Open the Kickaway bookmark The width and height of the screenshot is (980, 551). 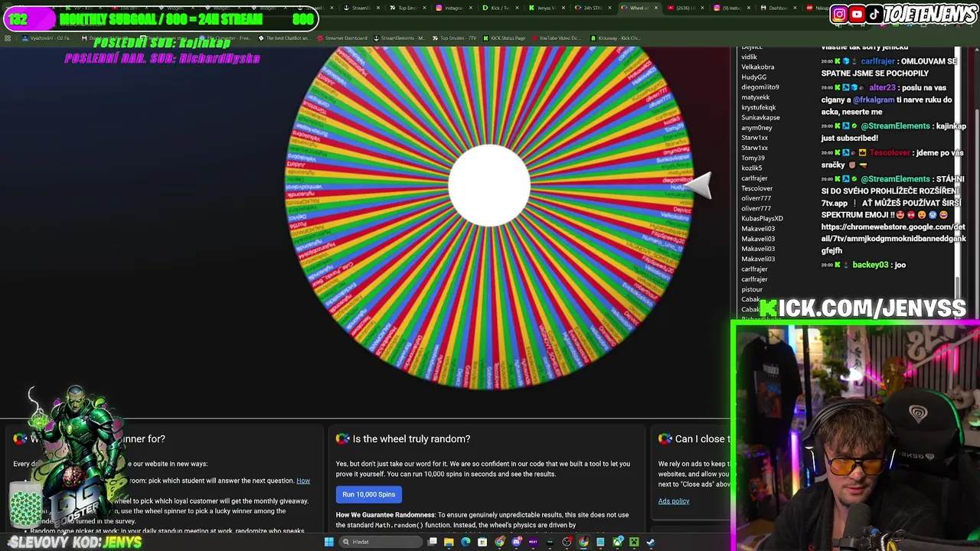click(x=615, y=38)
